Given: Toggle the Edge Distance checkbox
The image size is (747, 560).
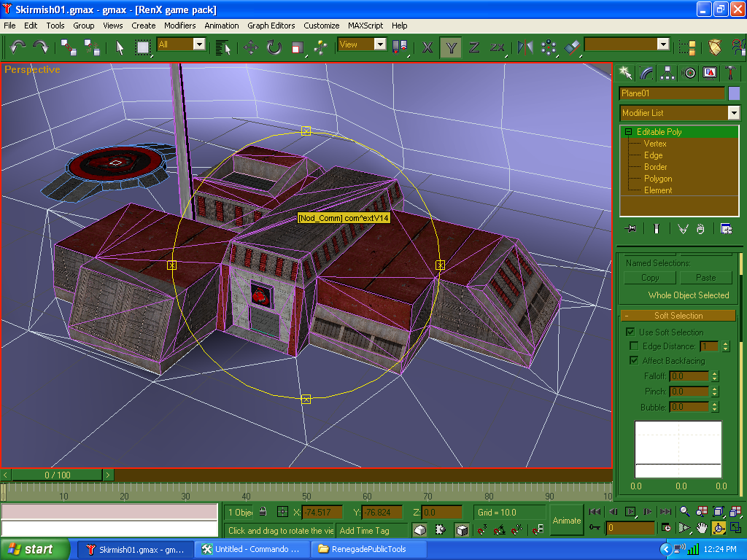Looking at the screenshot, I should coord(634,346).
